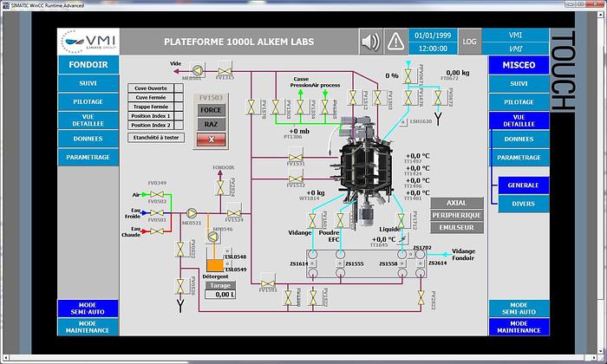Close the FV1503 panel with red X
Viewport: 607px width, 364px height.
pos(212,140)
